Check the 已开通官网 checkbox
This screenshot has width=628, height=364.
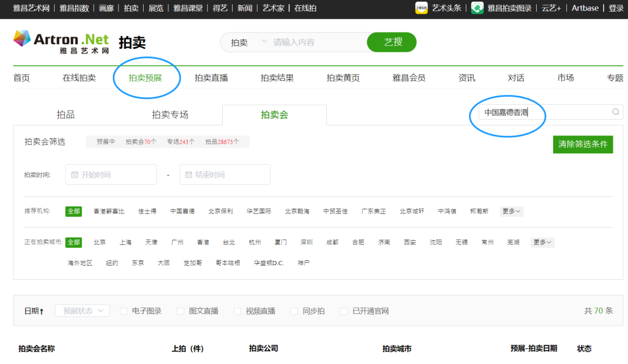tap(344, 311)
